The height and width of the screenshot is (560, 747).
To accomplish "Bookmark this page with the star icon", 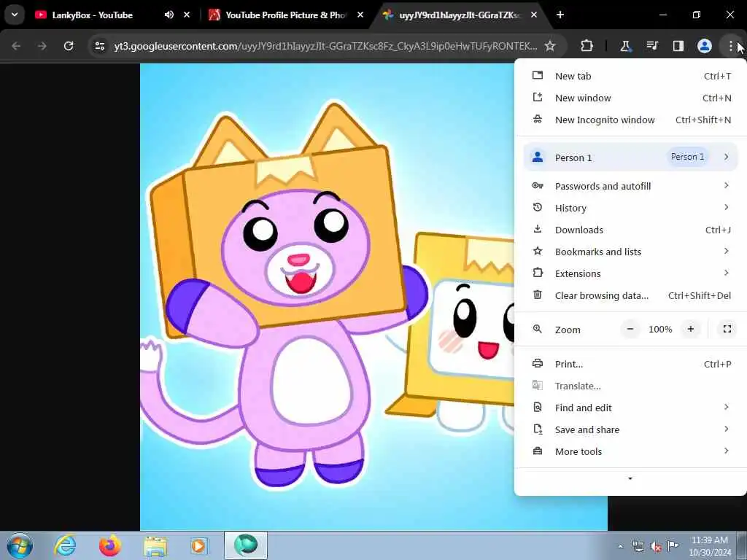I will pos(550,46).
